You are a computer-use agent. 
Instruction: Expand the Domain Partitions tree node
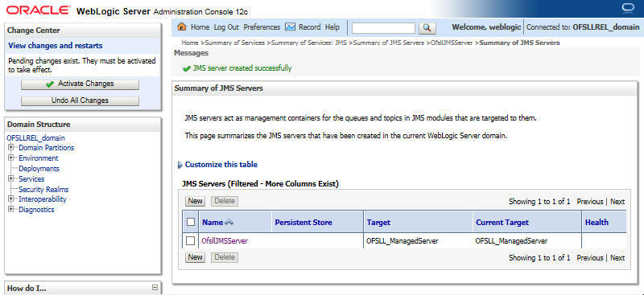coord(11,148)
